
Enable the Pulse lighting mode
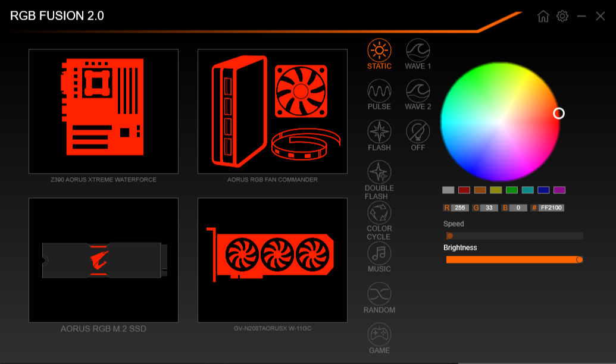pos(379,94)
